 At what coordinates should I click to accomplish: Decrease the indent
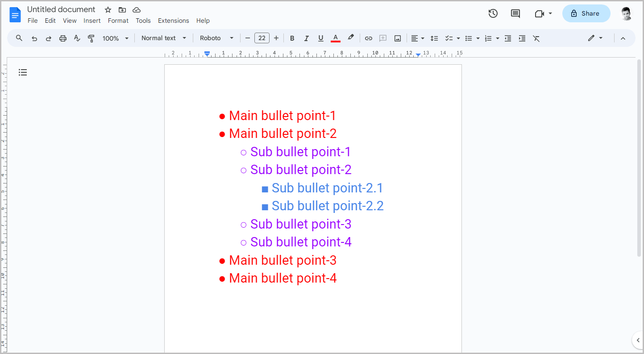pyautogui.click(x=508, y=38)
